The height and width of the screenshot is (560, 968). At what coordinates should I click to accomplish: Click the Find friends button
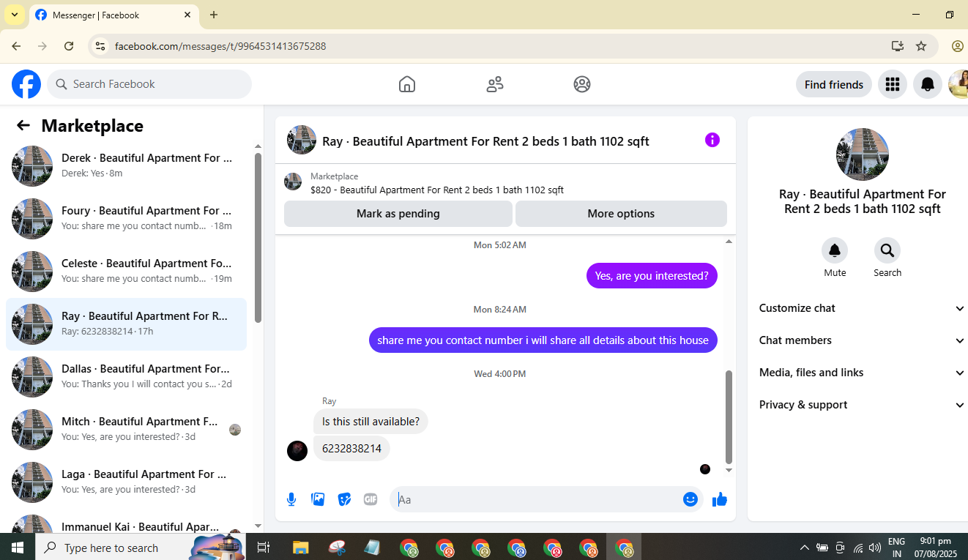[834, 84]
